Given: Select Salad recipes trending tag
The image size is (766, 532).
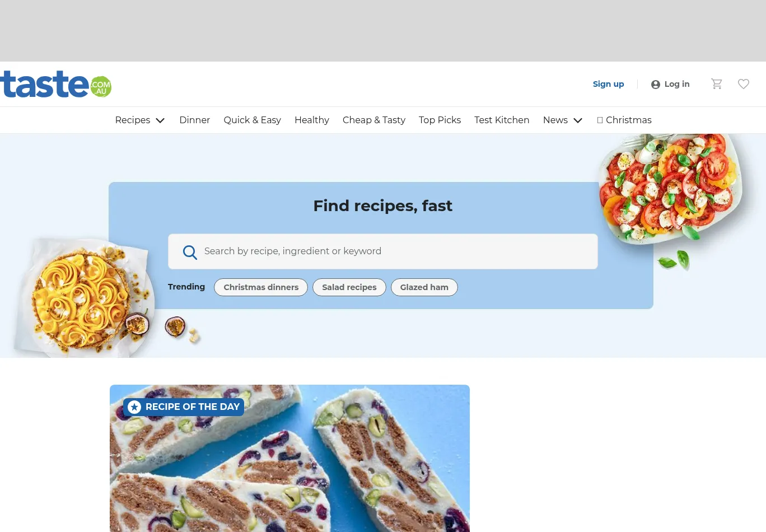Looking at the screenshot, I should 349,287.
